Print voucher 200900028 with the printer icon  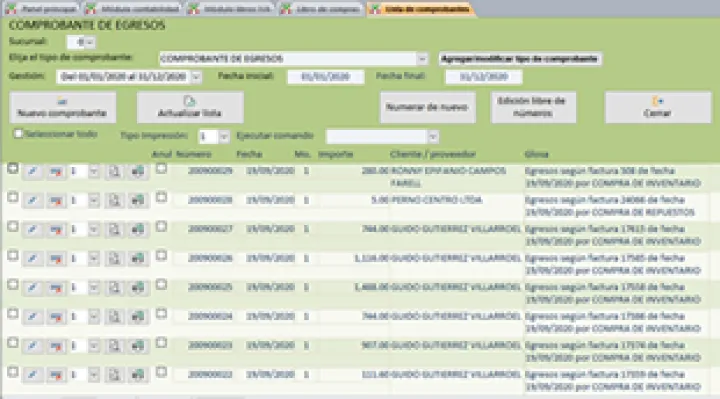(138, 201)
